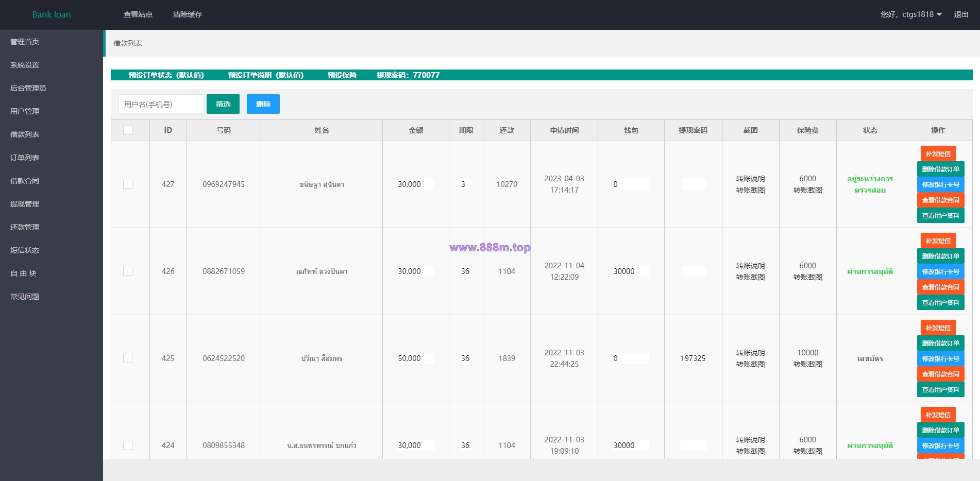Click 清除缓存 in top bar
Viewport: 980px width, 481px height.
tap(188, 14)
